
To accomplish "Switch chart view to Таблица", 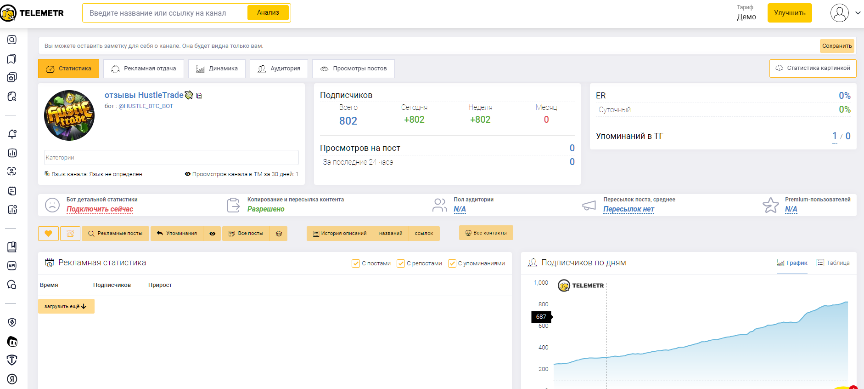I will click(833, 263).
